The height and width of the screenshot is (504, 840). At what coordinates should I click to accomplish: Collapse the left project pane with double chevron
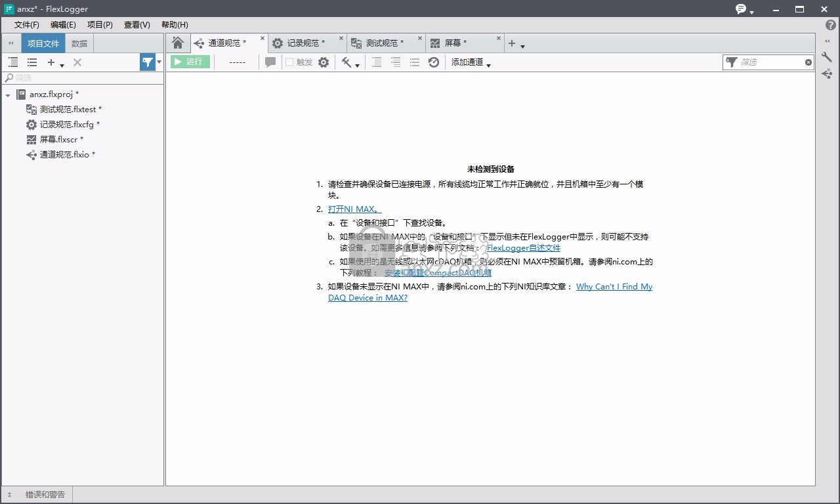pyautogui.click(x=10, y=43)
